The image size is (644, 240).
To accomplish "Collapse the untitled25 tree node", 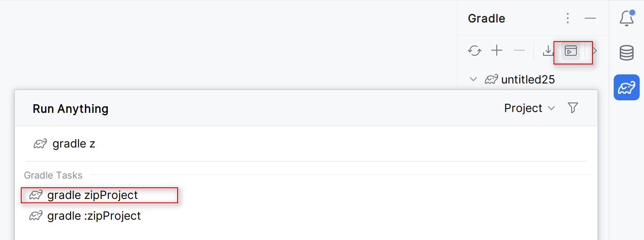I will (x=473, y=79).
